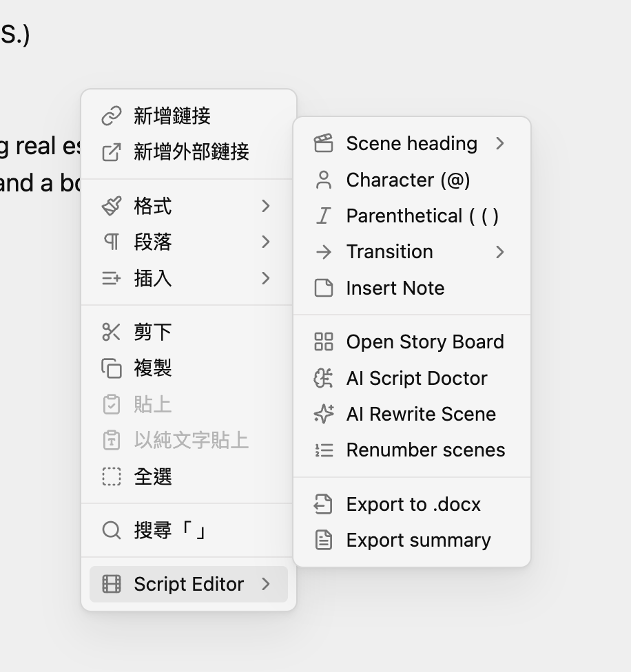Click the numbered list icon for Renumber scenes

(324, 450)
